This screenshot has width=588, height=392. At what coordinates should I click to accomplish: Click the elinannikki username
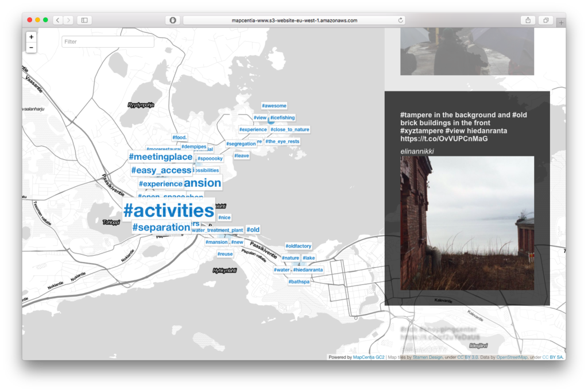417,151
